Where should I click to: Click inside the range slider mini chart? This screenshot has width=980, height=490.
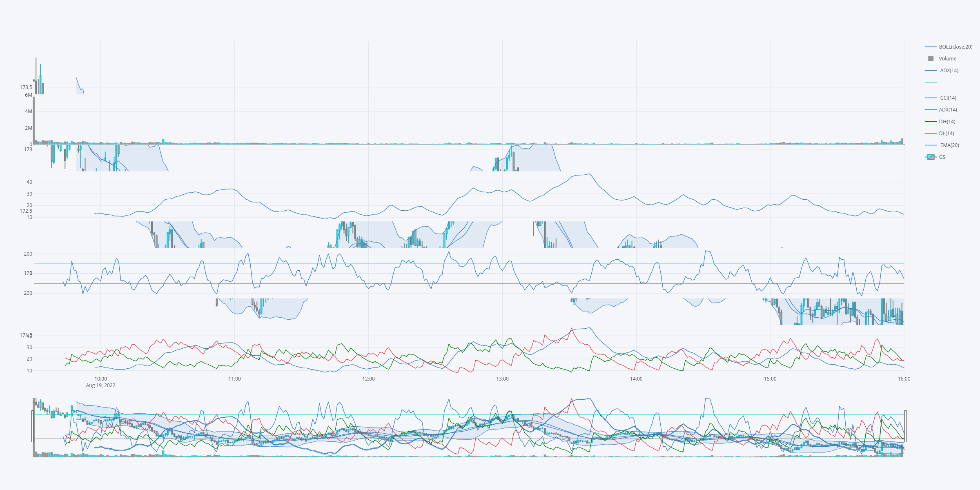(x=470, y=427)
